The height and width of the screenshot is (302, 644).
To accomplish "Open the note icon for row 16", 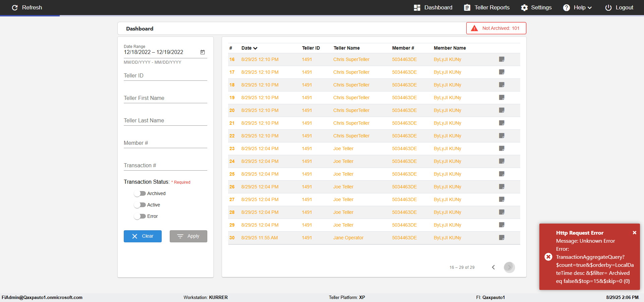I will [502, 59].
